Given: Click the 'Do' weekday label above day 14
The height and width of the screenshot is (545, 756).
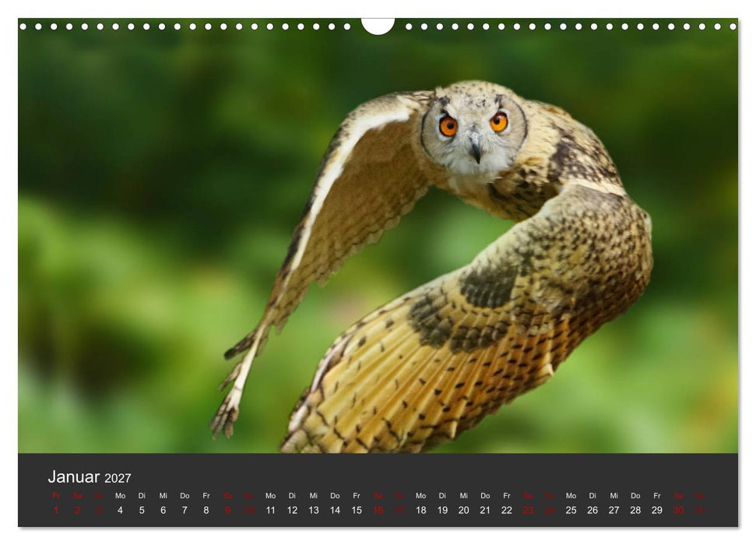Looking at the screenshot, I should [x=335, y=496].
